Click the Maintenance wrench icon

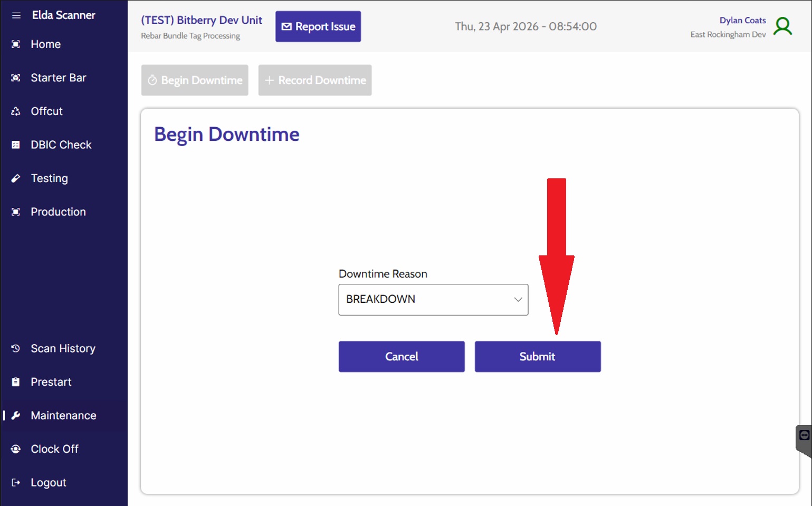[x=16, y=415]
